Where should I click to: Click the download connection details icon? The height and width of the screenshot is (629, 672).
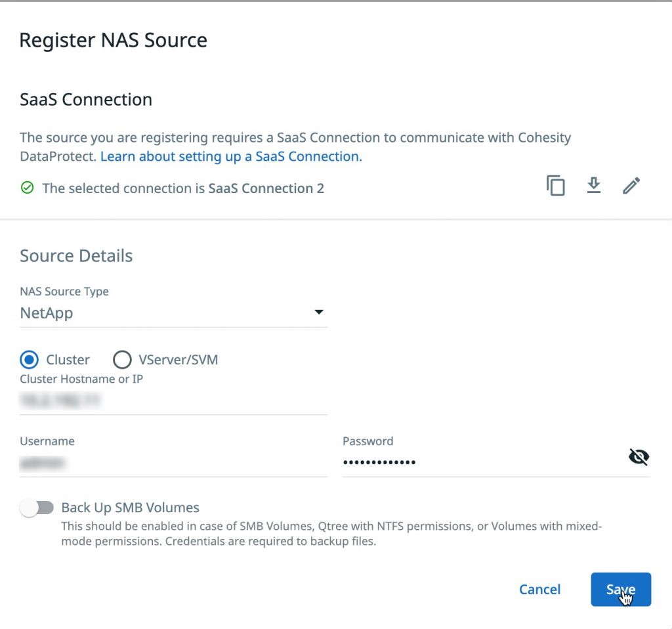click(594, 186)
